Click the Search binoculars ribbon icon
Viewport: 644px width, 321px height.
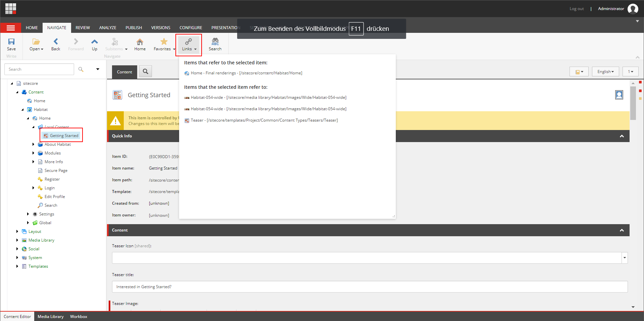click(x=215, y=42)
